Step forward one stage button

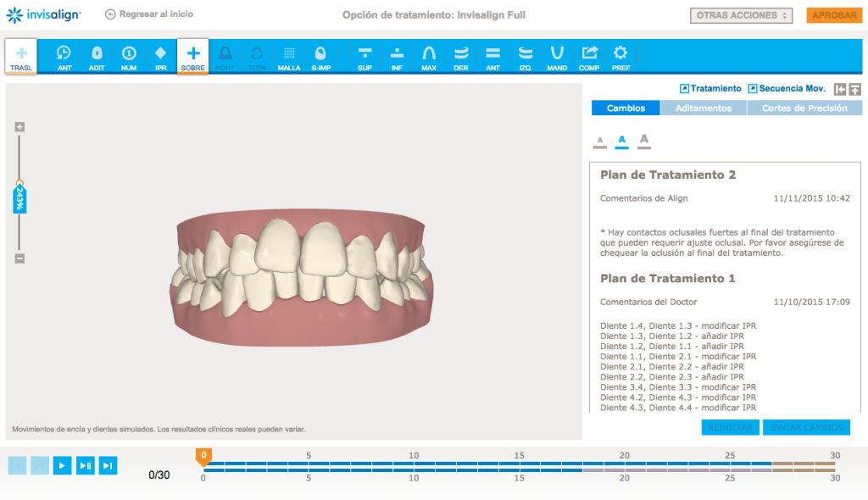pyautogui.click(x=86, y=465)
